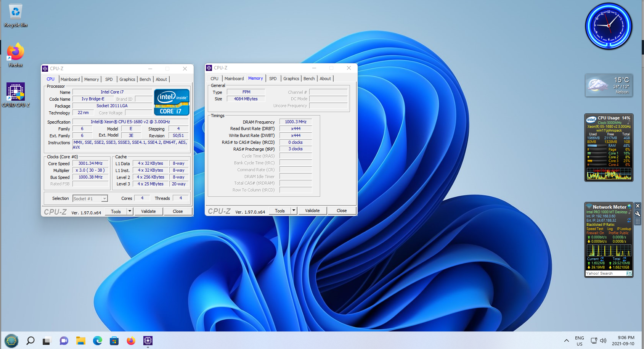Launch Firefox from the desktop shortcut
The width and height of the screenshot is (644, 349).
(x=16, y=55)
